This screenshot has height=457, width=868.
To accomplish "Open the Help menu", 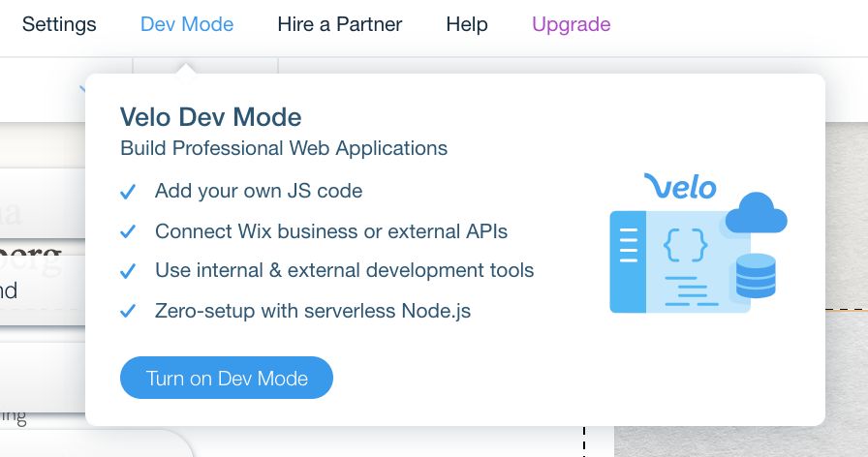I will 466,24.
